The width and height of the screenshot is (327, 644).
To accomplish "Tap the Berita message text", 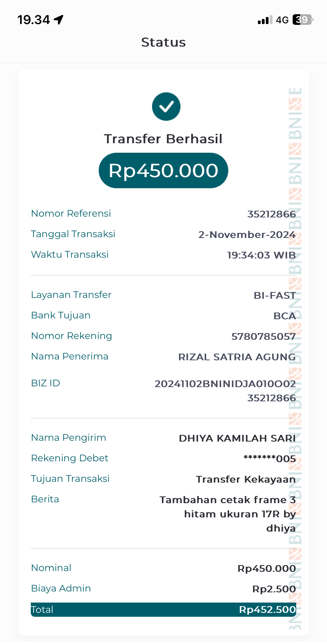I will point(228,514).
